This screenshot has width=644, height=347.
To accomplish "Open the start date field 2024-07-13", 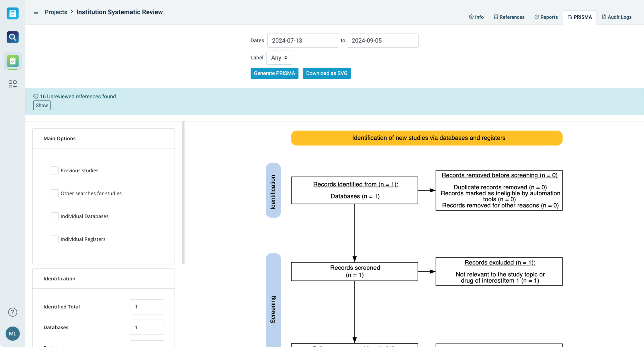I will (x=303, y=41).
